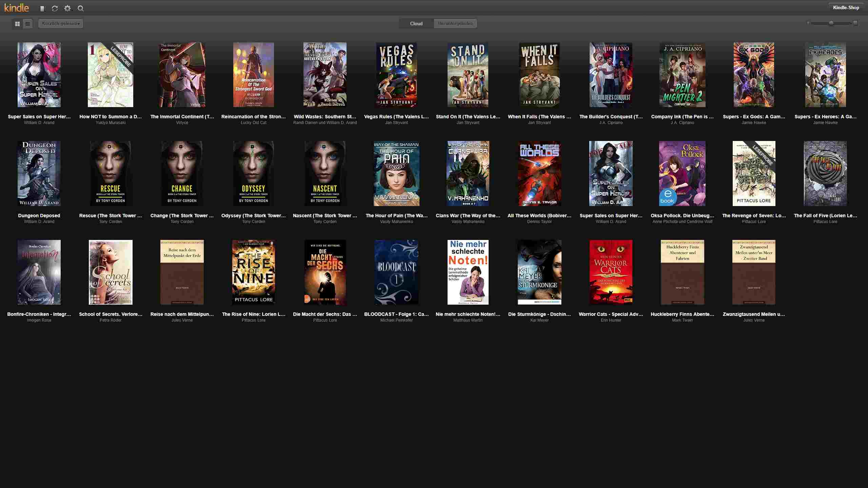Image resolution: width=868 pixels, height=488 pixels.
Task: Open the 'Rescue' Stork Tower cover
Action: coord(111,174)
